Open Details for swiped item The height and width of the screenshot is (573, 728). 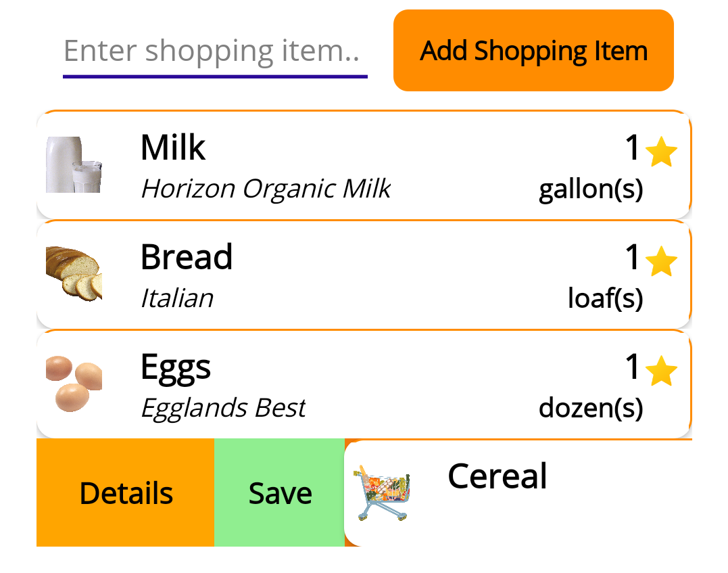coord(125,492)
